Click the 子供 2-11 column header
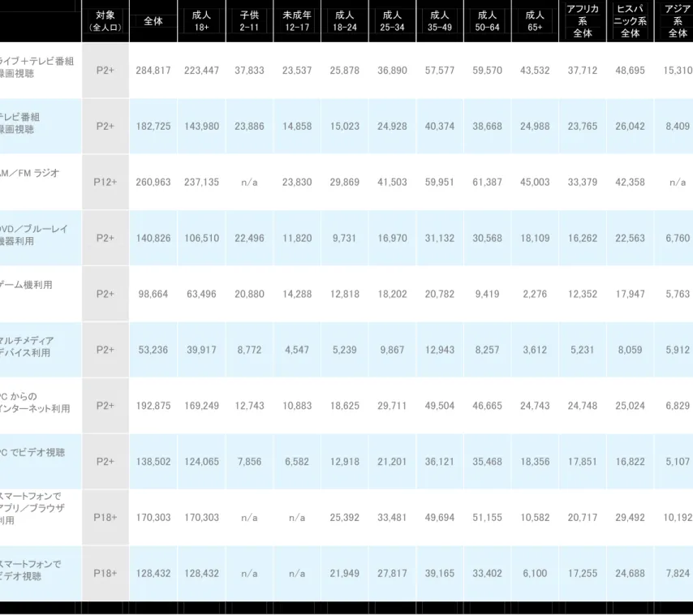693x616 pixels. click(x=249, y=21)
